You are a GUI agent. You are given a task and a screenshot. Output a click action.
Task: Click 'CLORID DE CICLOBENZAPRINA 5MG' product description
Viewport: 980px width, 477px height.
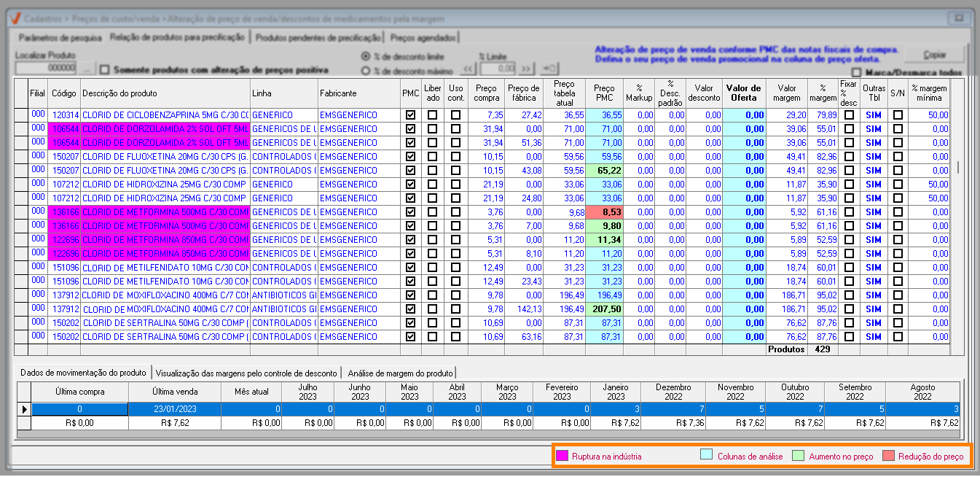tap(165, 115)
